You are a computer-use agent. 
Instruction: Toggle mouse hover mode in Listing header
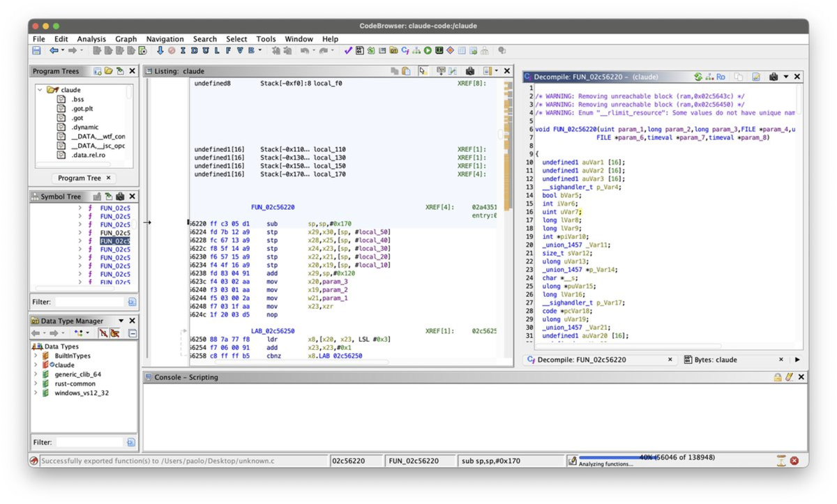[423, 71]
